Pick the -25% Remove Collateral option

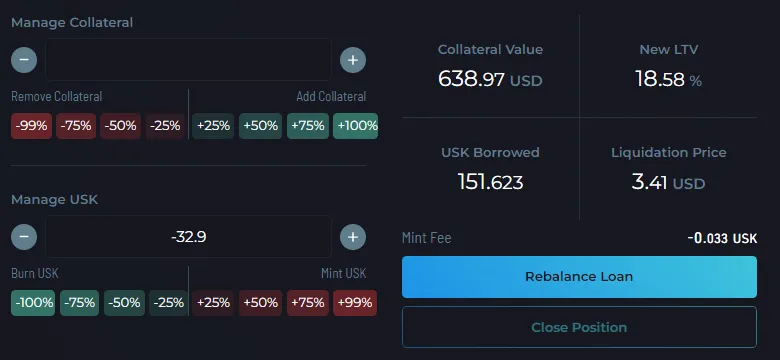[165, 126]
